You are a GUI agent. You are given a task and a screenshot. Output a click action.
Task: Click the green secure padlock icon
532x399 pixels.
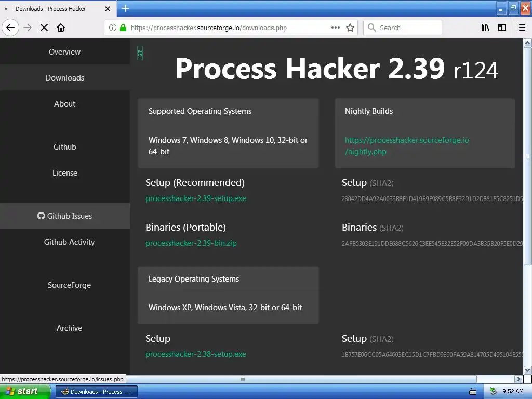[x=123, y=28]
